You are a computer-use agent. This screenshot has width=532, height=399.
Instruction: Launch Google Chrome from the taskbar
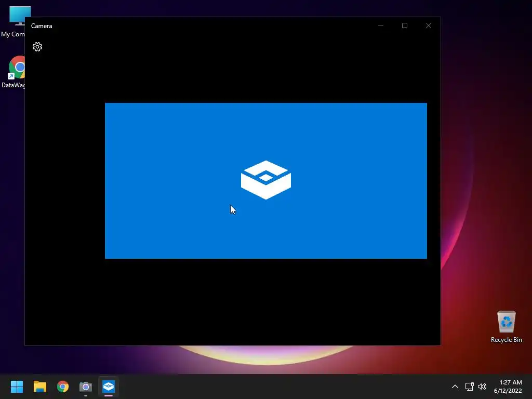[x=63, y=387]
